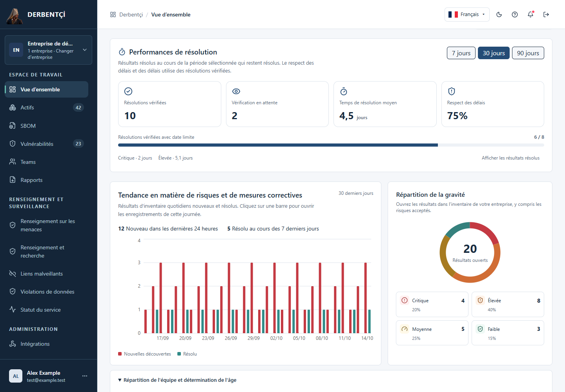Open the Actifs section
565x392 pixels.
(x=46, y=107)
